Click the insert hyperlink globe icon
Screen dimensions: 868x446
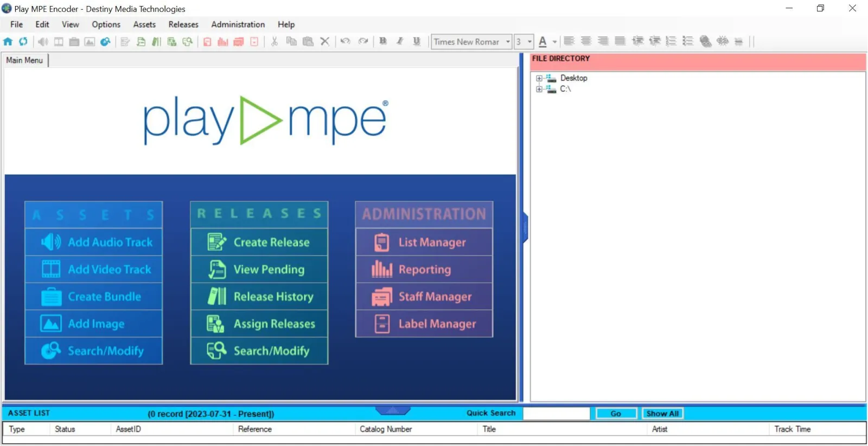coord(705,41)
